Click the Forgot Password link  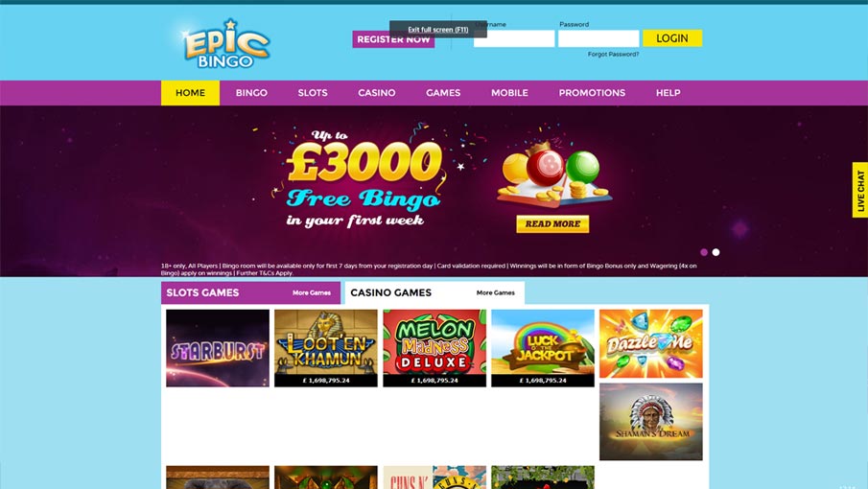pos(614,55)
